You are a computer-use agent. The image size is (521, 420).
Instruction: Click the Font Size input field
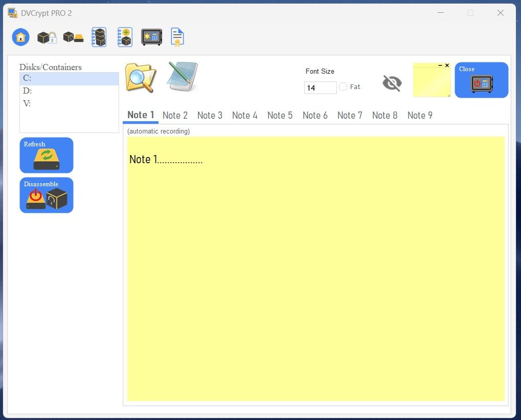pyautogui.click(x=320, y=88)
